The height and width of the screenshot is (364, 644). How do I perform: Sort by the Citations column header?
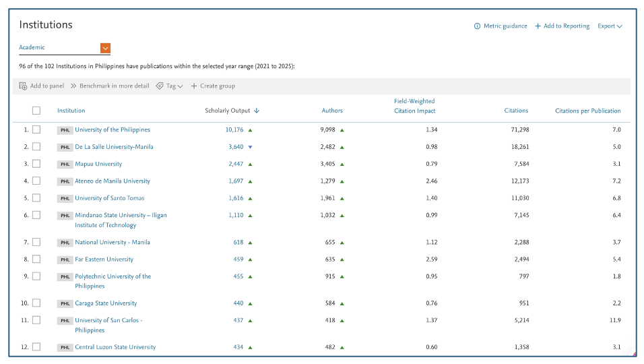(x=516, y=111)
